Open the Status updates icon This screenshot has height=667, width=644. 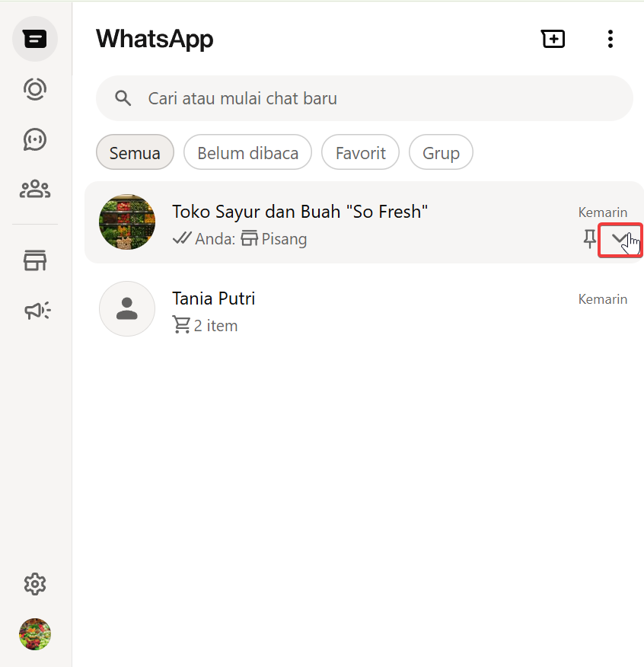coord(35,89)
